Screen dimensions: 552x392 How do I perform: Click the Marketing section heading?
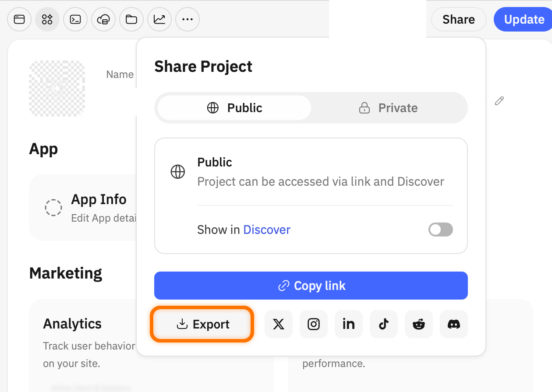coord(66,273)
